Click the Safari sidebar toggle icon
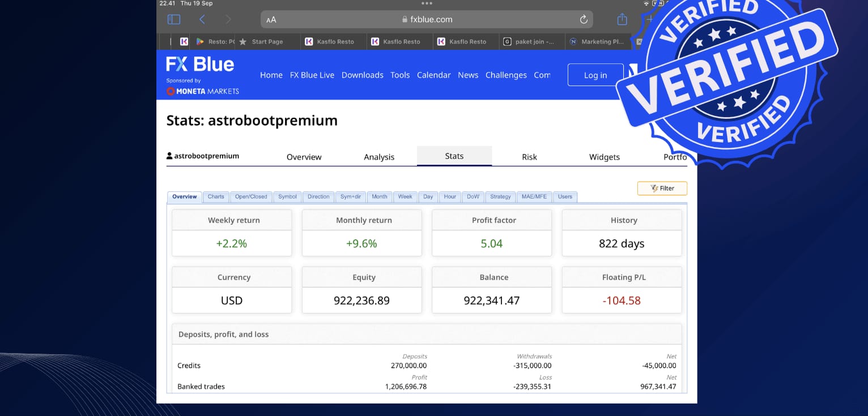This screenshot has height=416, width=868. click(174, 19)
